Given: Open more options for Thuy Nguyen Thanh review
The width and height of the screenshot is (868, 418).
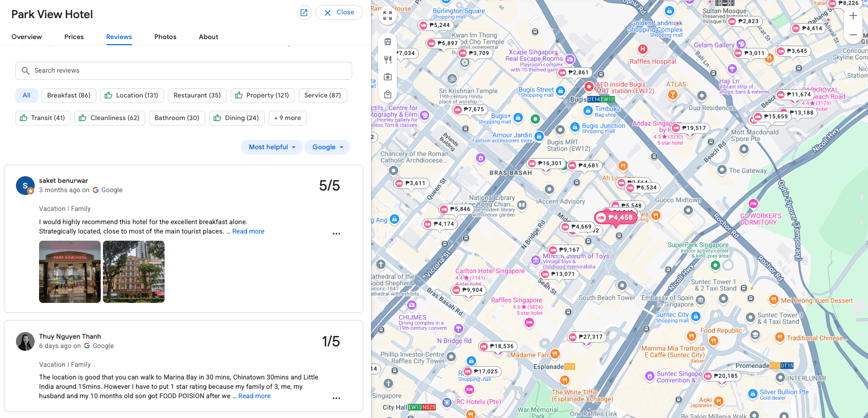Looking at the screenshot, I should coord(336,398).
